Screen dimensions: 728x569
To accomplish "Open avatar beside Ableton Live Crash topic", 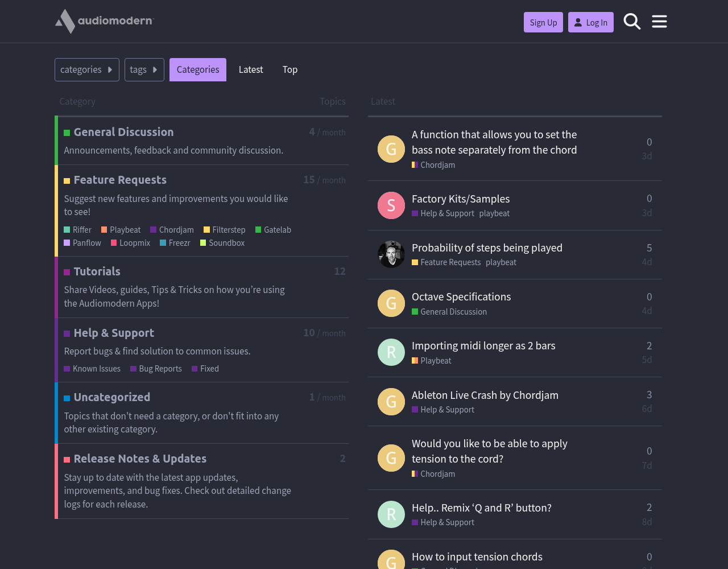I will pos(391,402).
